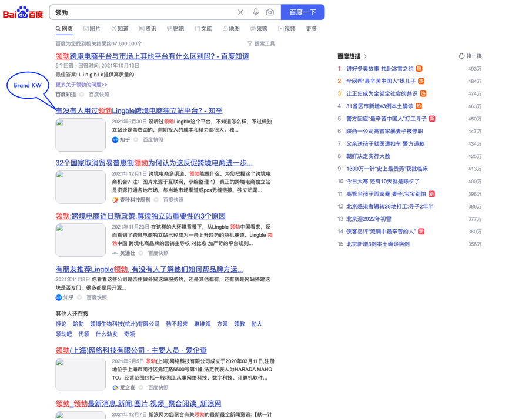Open hot search 北京迎2022年初雪
The image size is (532, 419).
tap(369, 219)
